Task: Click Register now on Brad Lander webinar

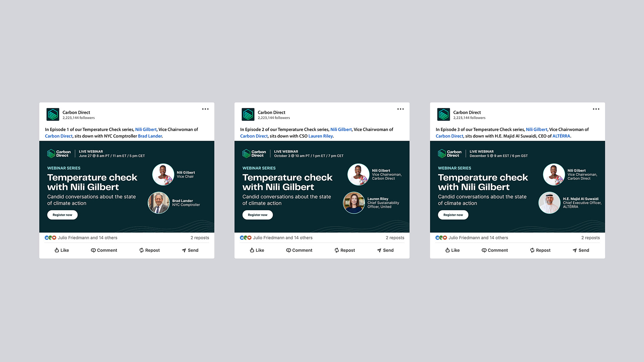Action: (x=62, y=215)
